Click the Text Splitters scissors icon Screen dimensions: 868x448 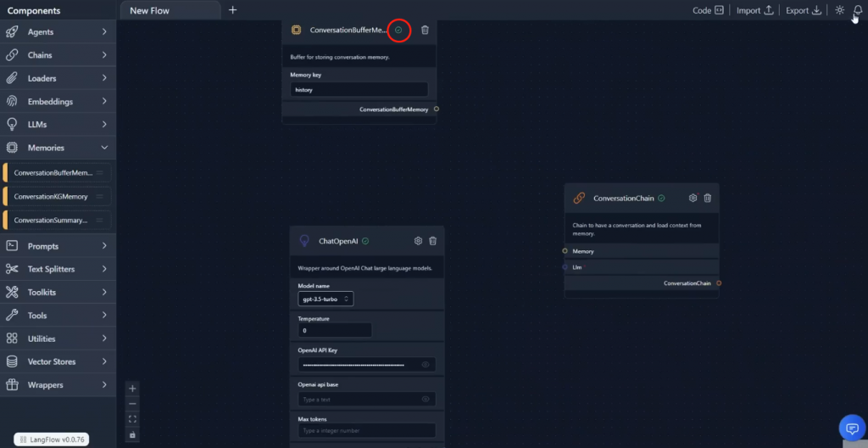[12, 269]
